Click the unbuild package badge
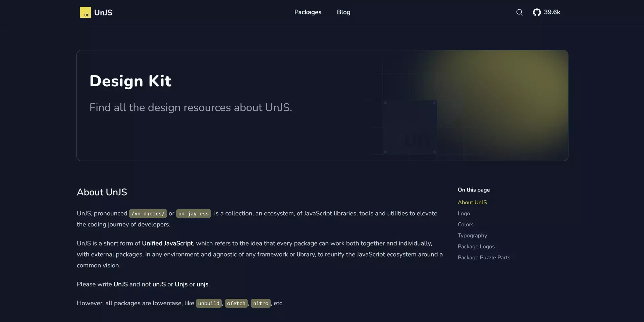This screenshot has height=322, width=644. coord(209,303)
